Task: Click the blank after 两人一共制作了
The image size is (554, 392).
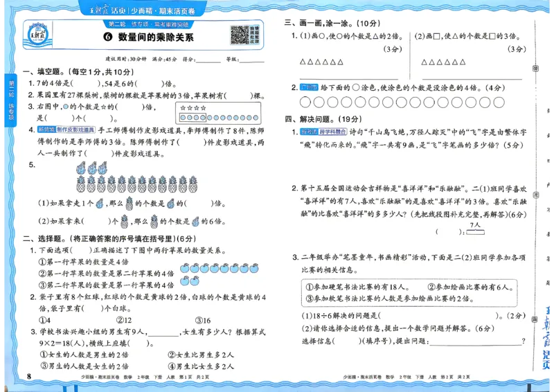Action: click(98, 154)
